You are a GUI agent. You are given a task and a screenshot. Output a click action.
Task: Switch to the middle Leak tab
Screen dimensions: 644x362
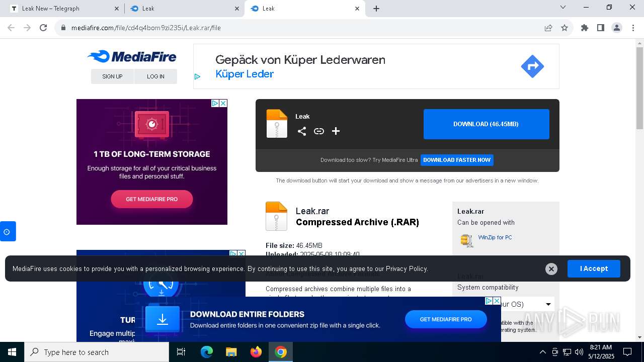pyautogui.click(x=184, y=9)
